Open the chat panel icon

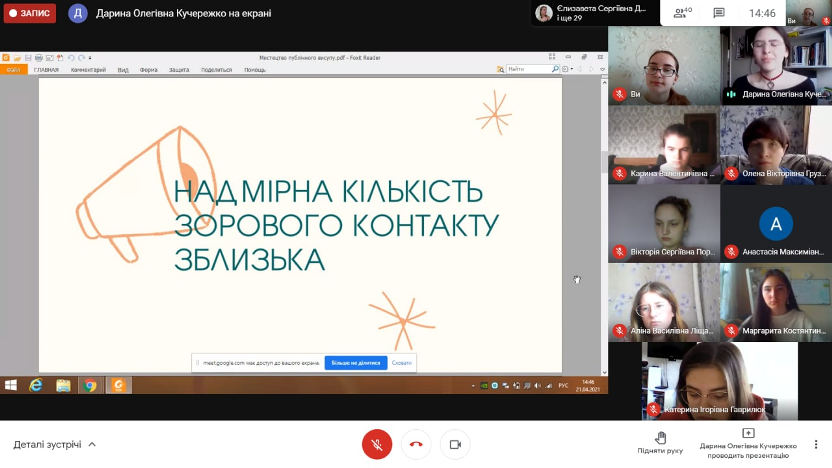718,13
